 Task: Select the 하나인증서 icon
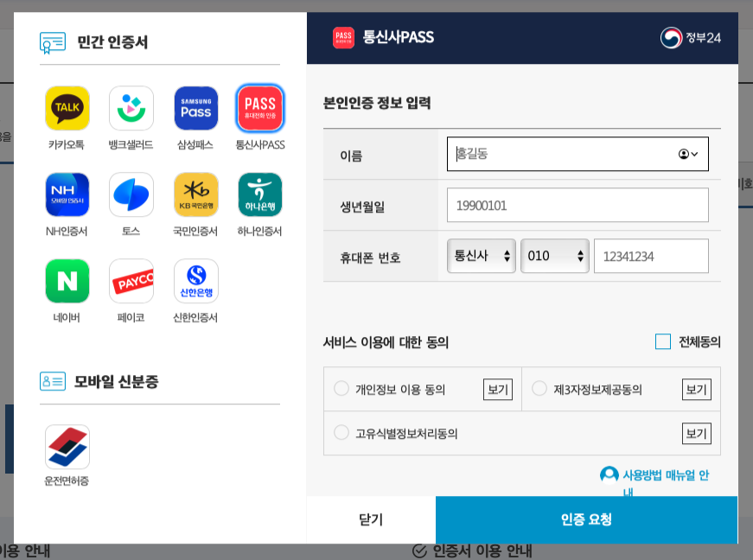[260, 194]
